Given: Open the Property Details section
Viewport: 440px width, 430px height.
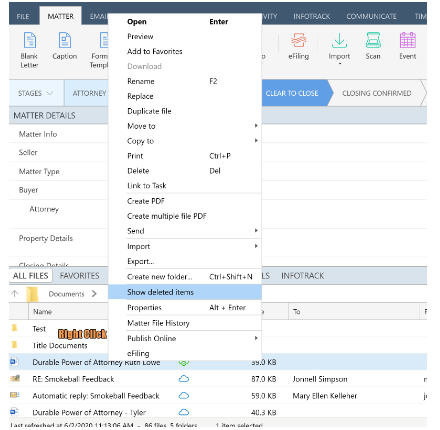Looking at the screenshot, I should (46, 238).
